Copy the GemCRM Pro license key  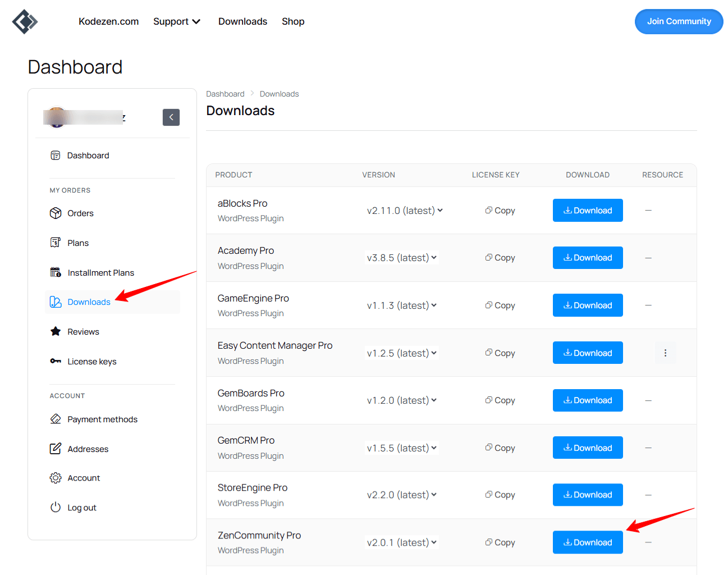(x=500, y=448)
